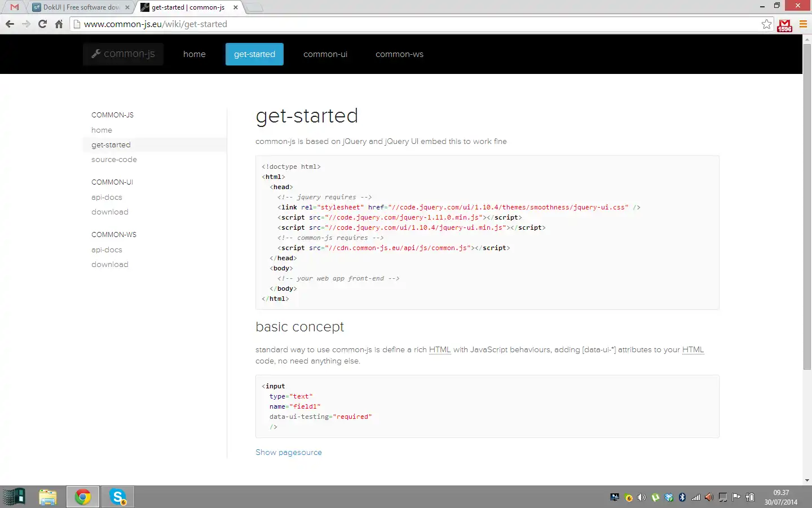
Task: Open common-ws in the top navigation
Action: coord(399,54)
